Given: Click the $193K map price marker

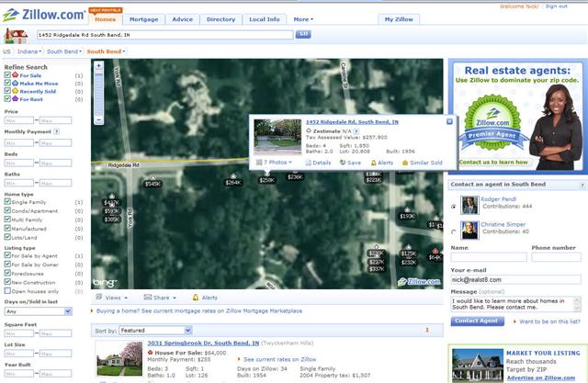Looking at the screenshot, I should [x=407, y=216].
